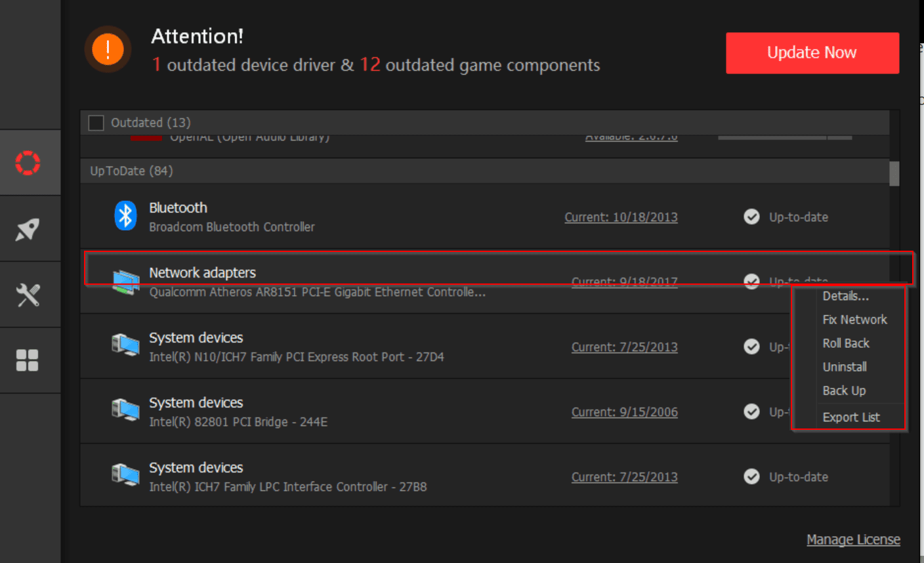924x563 pixels.
Task: Choose Details... from the context menu
Action: coord(846,296)
